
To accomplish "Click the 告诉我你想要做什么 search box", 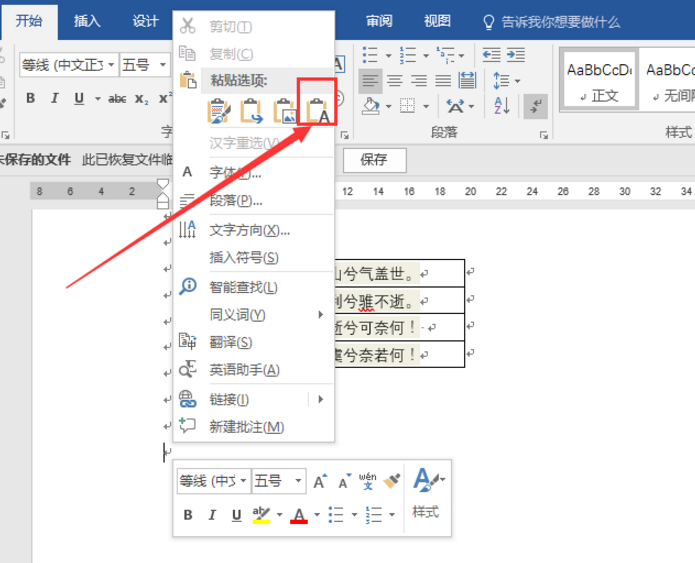I will 551,22.
